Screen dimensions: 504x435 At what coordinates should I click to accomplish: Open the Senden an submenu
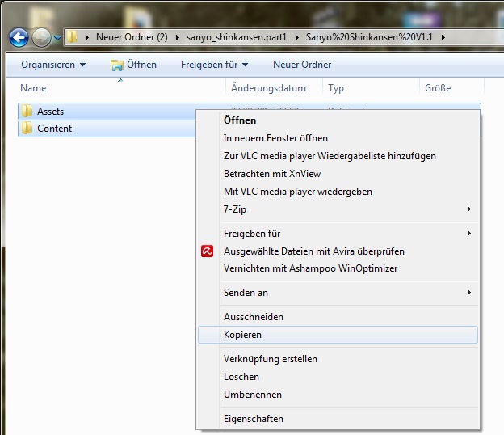point(338,293)
